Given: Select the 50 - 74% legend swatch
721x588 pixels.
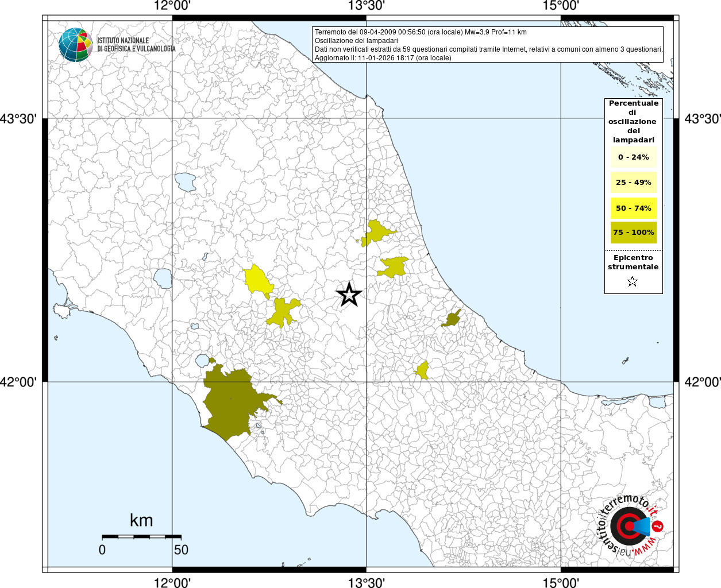Looking at the screenshot, I should pos(633,208).
